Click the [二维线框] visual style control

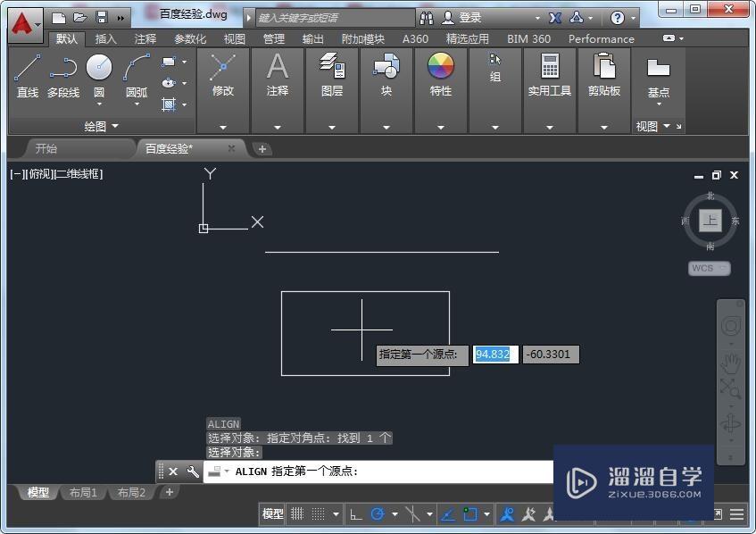click(x=79, y=173)
